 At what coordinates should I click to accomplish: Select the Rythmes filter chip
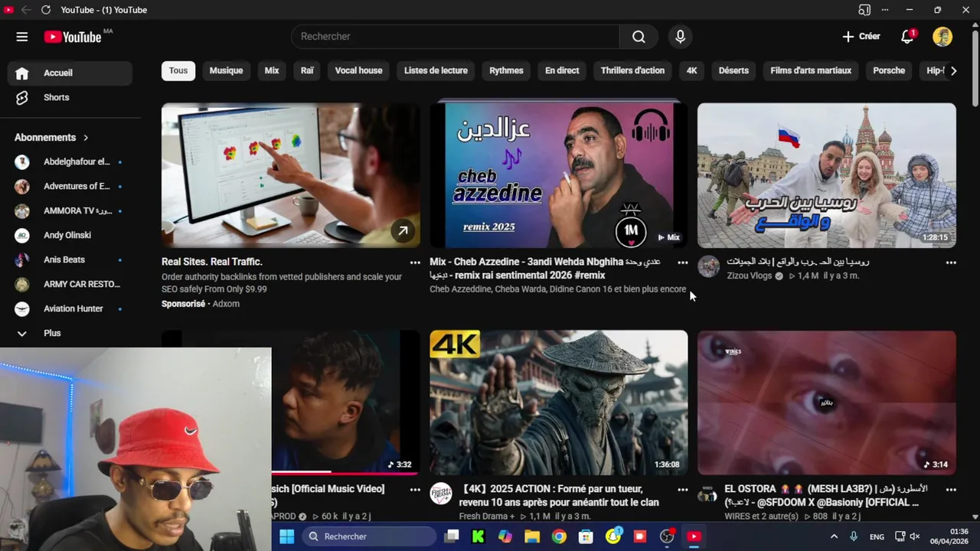[x=506, y=70]
